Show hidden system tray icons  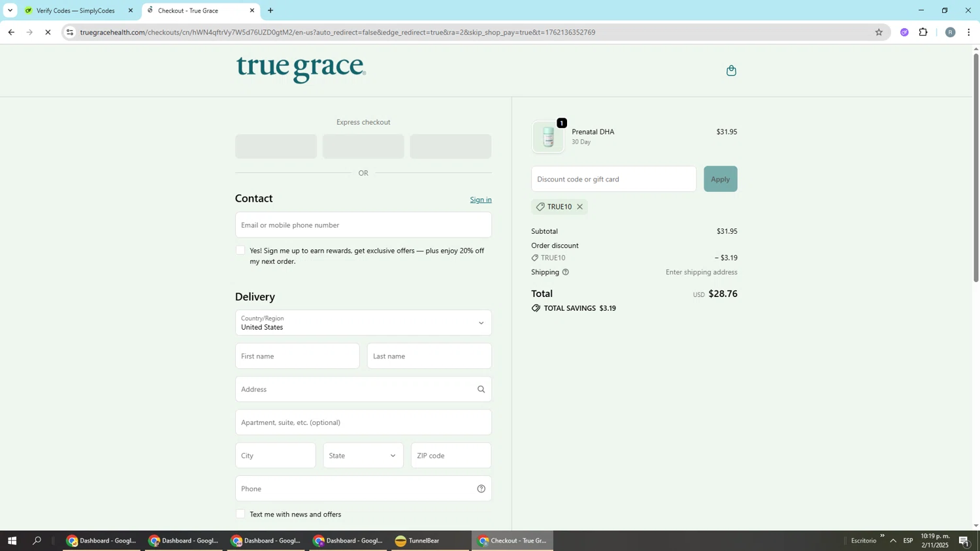tap(893, 541)
